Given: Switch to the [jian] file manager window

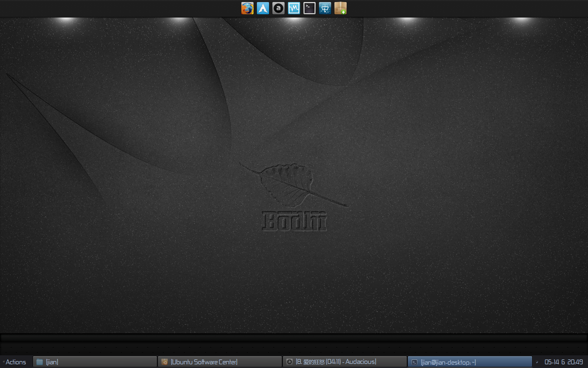Looking at the screenshot, I should click(x=95, y=362).
